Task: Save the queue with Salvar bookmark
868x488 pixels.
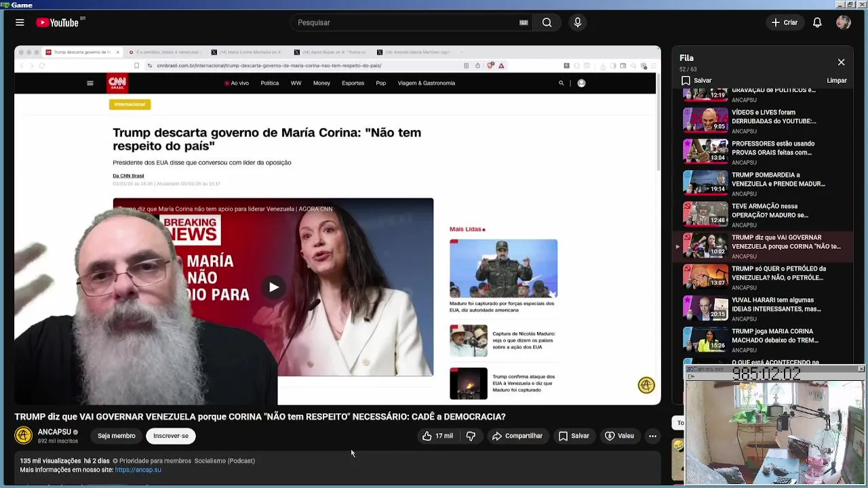Action: (696, 80)
